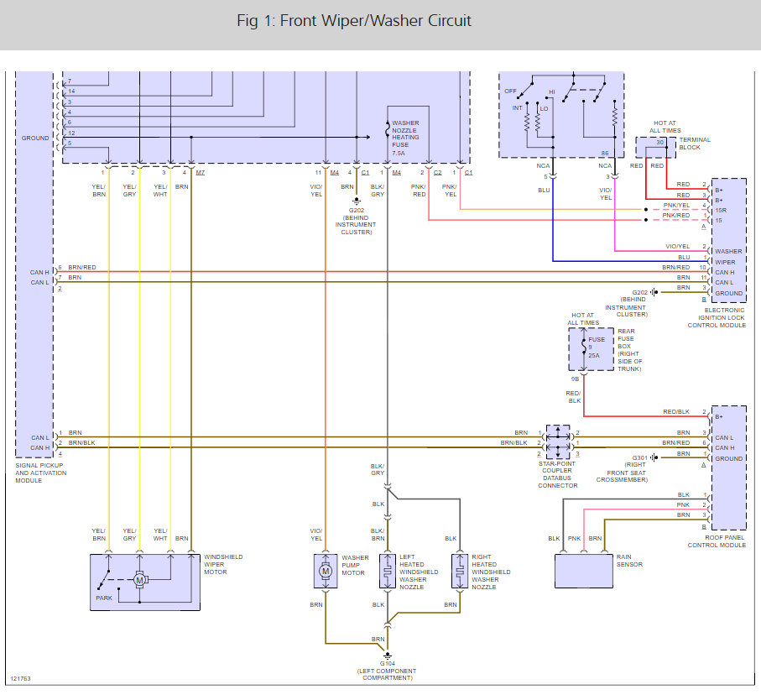Image resolution: width=761 pixels, height=700 pixels.
Task: Click the "WIPER" pin label on the ignition module
Action: (725, 262)
